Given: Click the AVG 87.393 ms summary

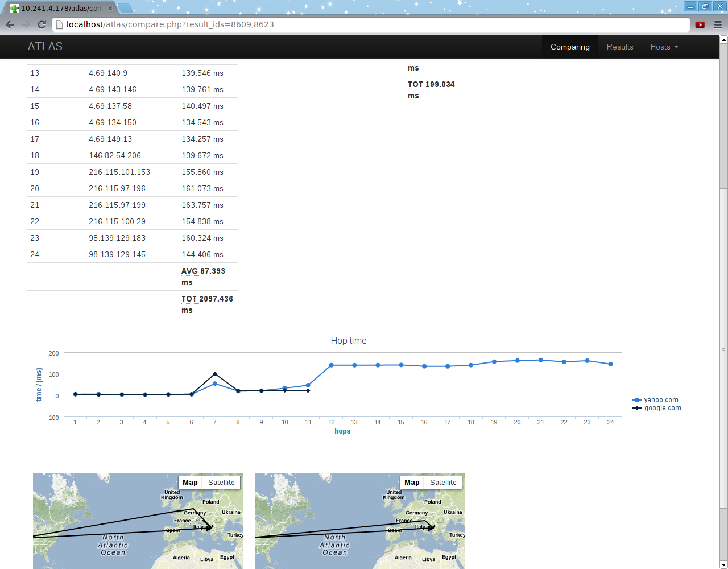Looking at the screenshot, I should tap(203, 277).
